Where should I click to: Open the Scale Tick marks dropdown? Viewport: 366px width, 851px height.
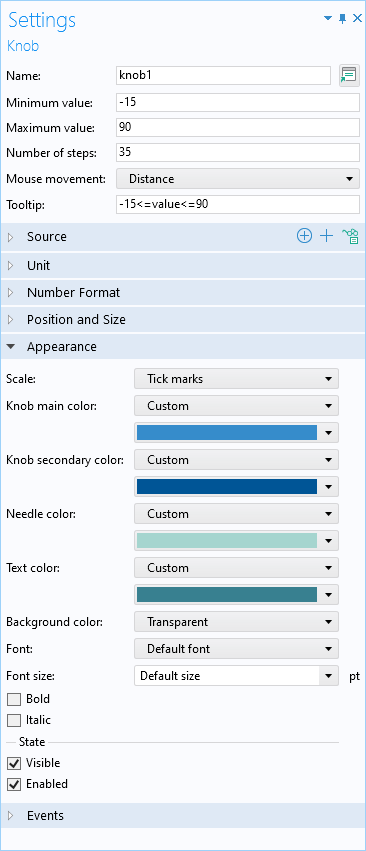pos(236,379)
